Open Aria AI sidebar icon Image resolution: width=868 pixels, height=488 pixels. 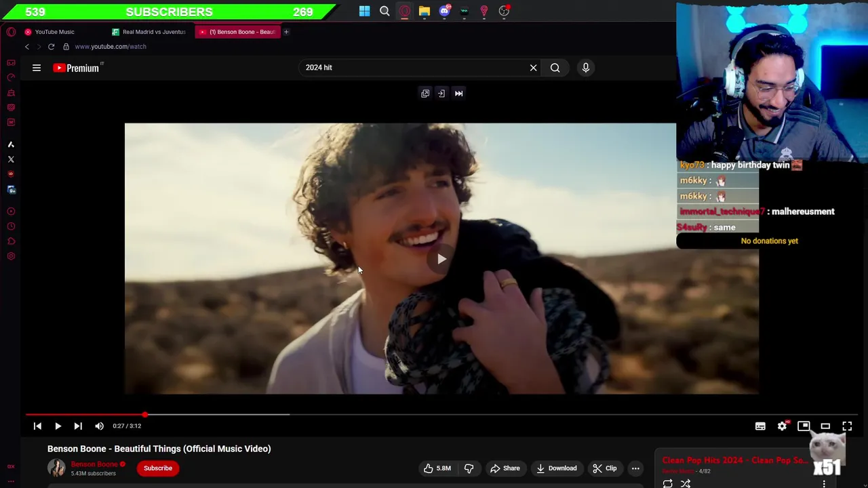11,144
